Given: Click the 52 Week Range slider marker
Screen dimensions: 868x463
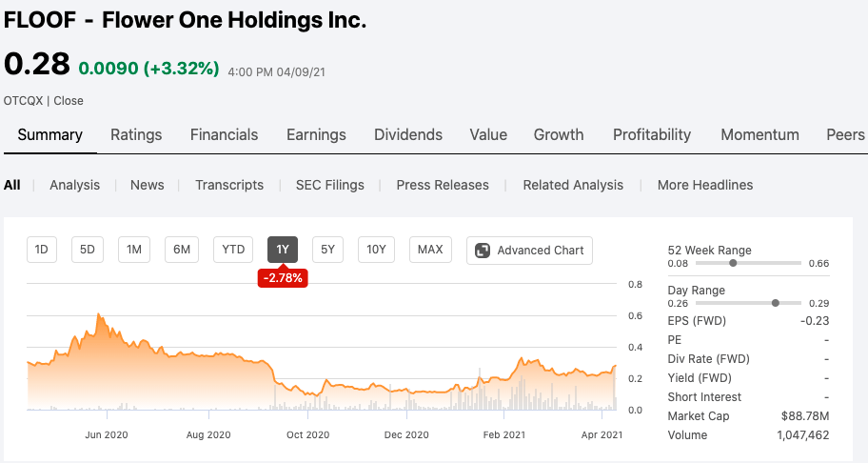Looking at the screenshot, I should pos(733,262).
